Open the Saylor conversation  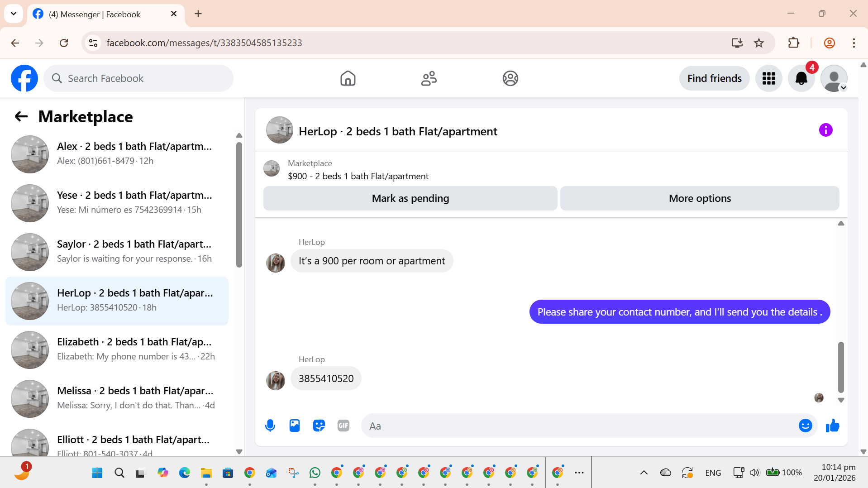[117, 252]
